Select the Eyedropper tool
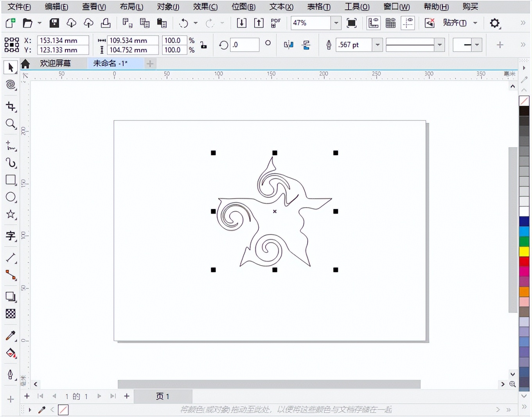Image resolution: width=532 pixels, height=417 pixels. pos(11,336)
